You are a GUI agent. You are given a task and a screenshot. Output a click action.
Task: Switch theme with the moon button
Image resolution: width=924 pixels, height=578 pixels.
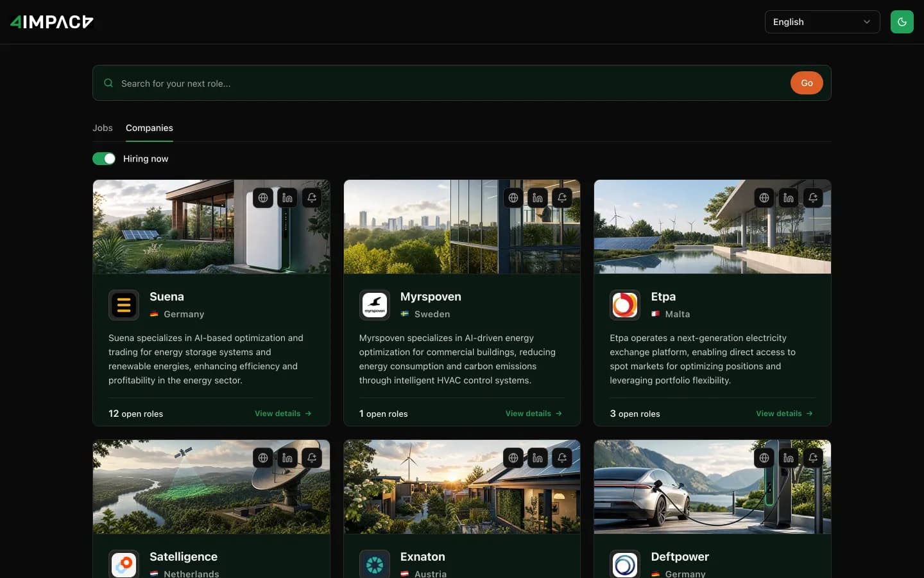point(902,22)
